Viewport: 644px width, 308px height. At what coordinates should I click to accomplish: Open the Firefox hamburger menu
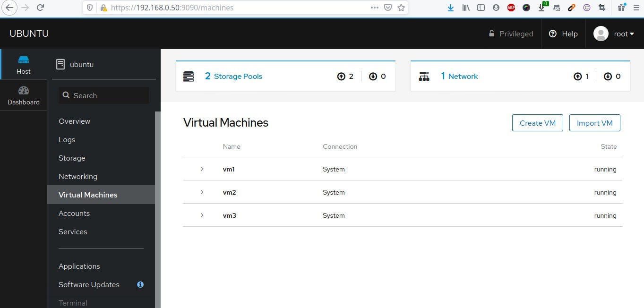(636, 8)
